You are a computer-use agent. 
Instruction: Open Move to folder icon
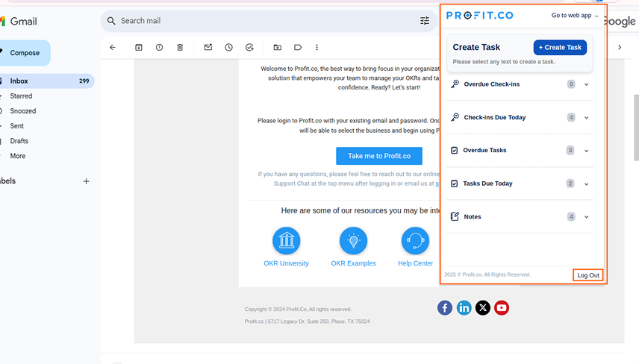(278, 47)
